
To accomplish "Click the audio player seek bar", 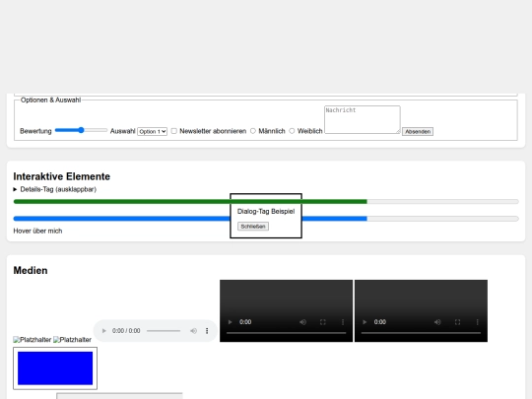I will tap(164, 331).
